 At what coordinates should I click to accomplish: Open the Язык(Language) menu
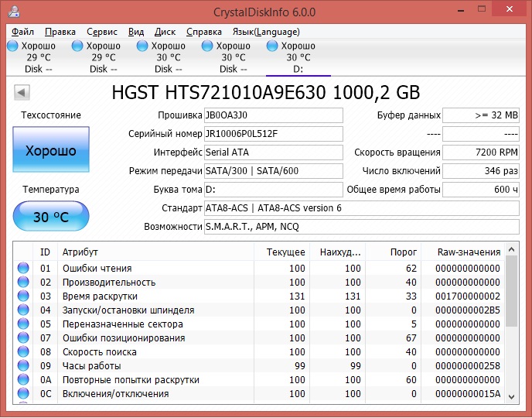coord(266,32)
